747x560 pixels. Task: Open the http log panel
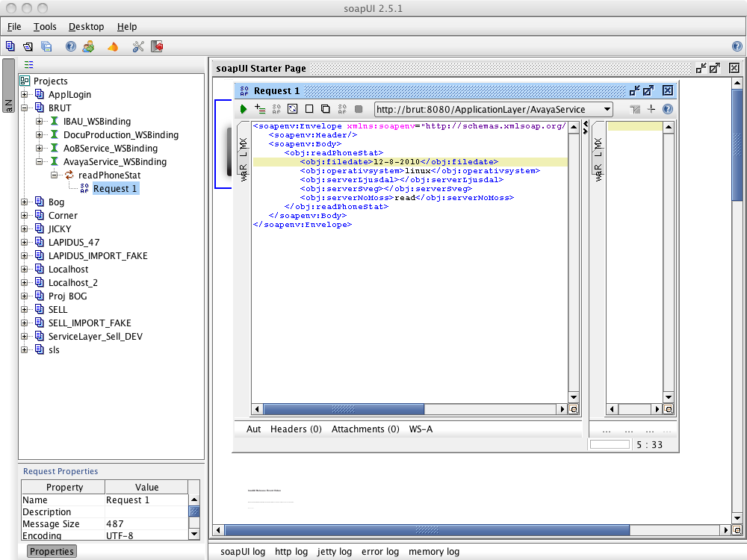291,552
